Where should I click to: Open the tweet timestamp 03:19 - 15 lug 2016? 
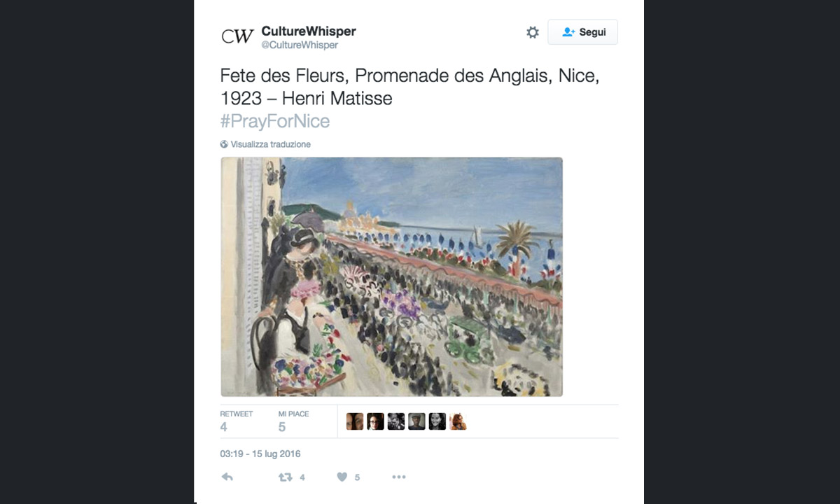click(260, 454)
